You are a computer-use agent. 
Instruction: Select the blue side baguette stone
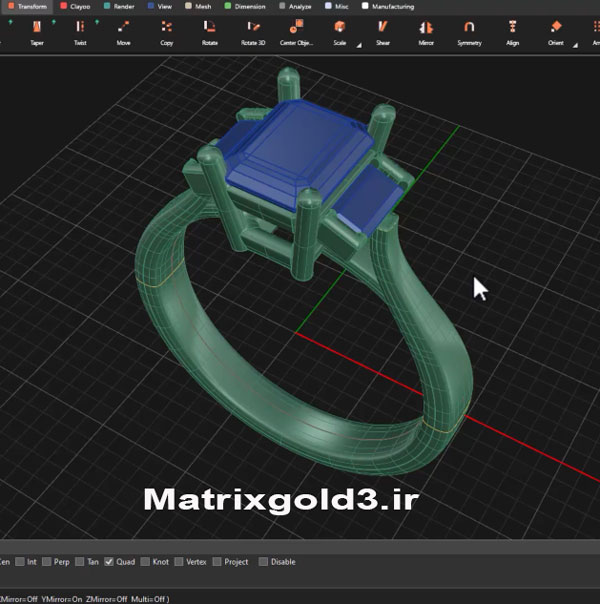click(x=368, y=198)
